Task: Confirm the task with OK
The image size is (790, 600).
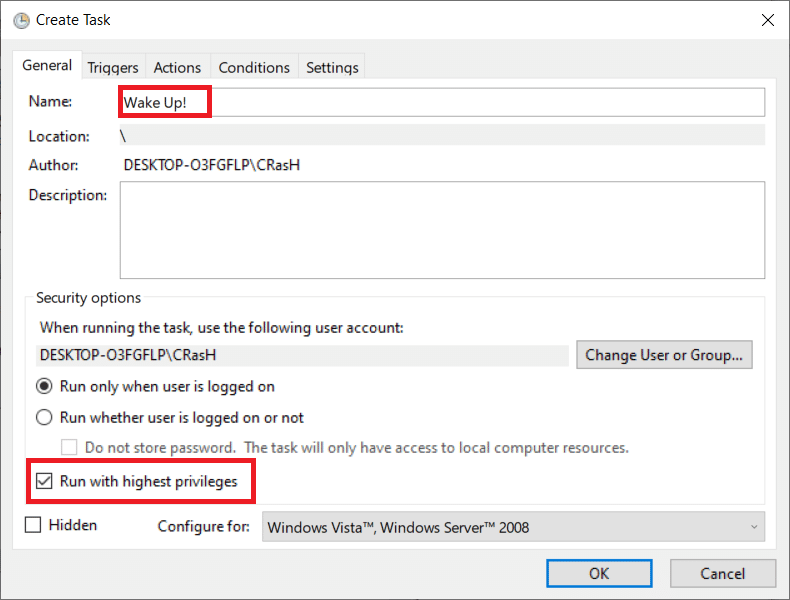Action: point(599,573)
